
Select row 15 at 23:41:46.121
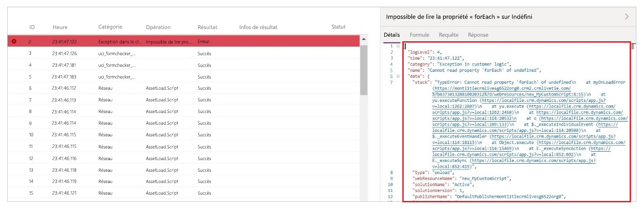click(179, 193)
